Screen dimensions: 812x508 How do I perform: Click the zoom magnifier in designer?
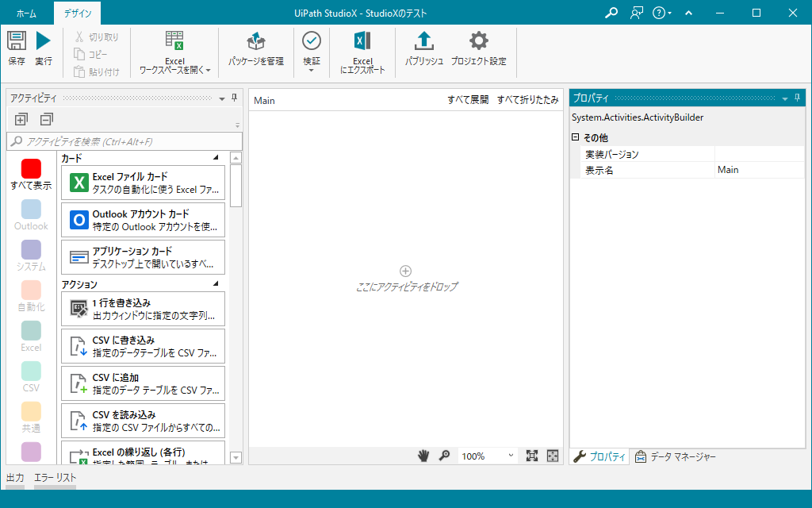point(444,456)
